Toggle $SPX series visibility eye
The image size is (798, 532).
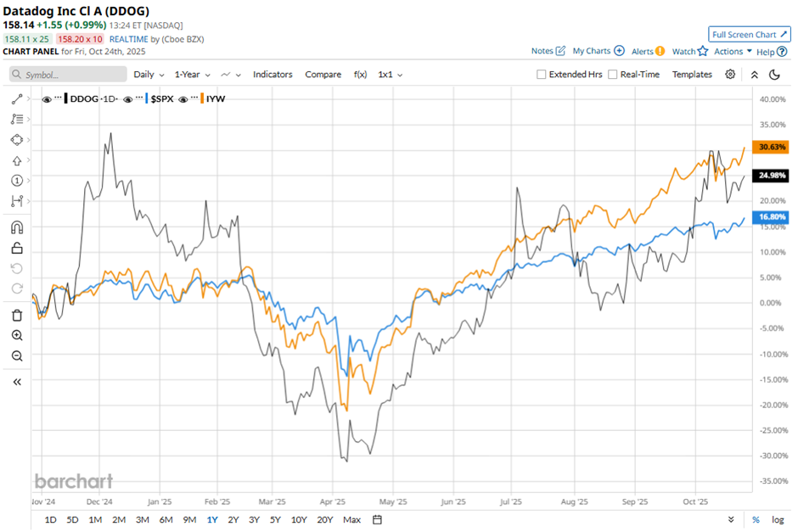[x=127, y=99]
